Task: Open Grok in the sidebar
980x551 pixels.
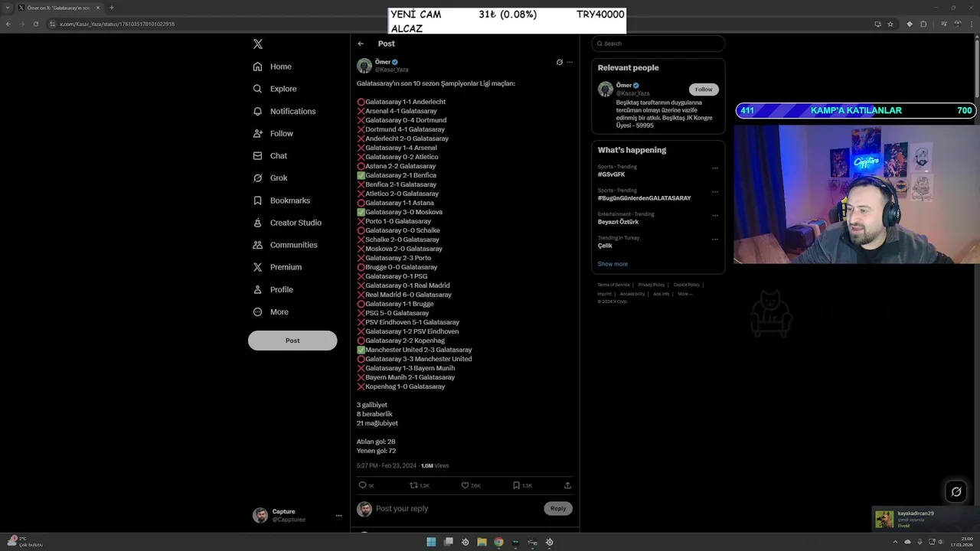Action: coord(270,178)
